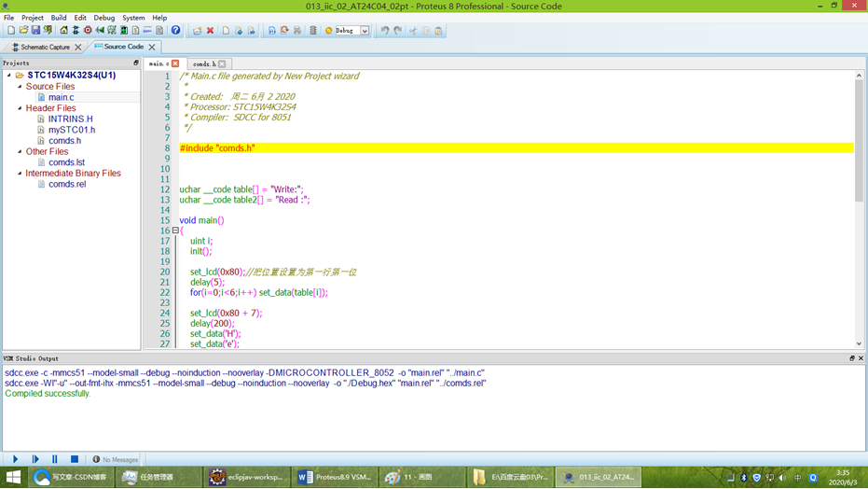Open the Build menu
This screenshot has height=489, width=868.
(58, 18)
